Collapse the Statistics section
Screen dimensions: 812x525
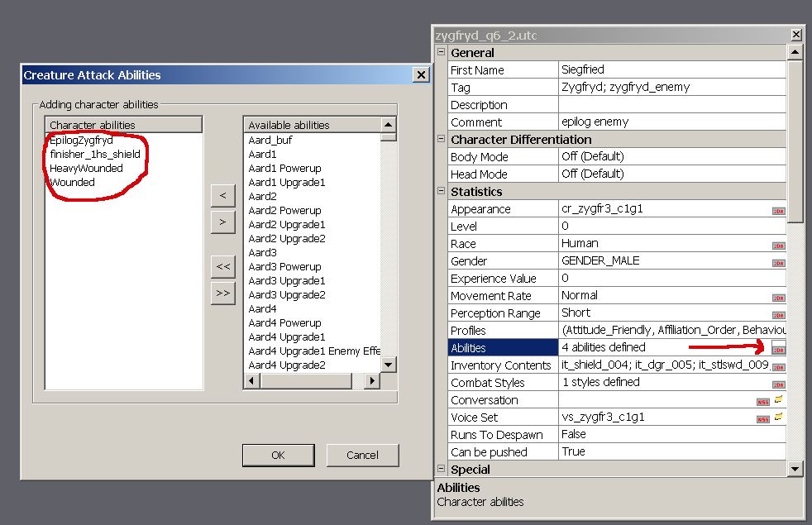click(441, 191)
